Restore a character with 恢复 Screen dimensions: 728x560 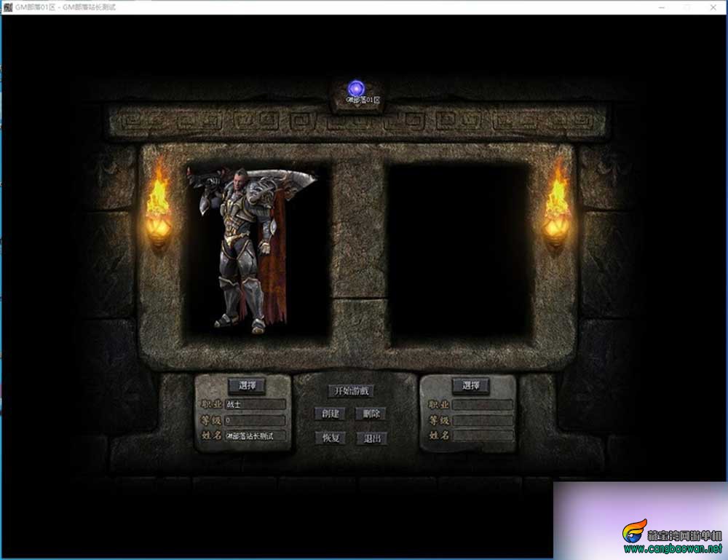pyautogui.click(x=331, y=438)
